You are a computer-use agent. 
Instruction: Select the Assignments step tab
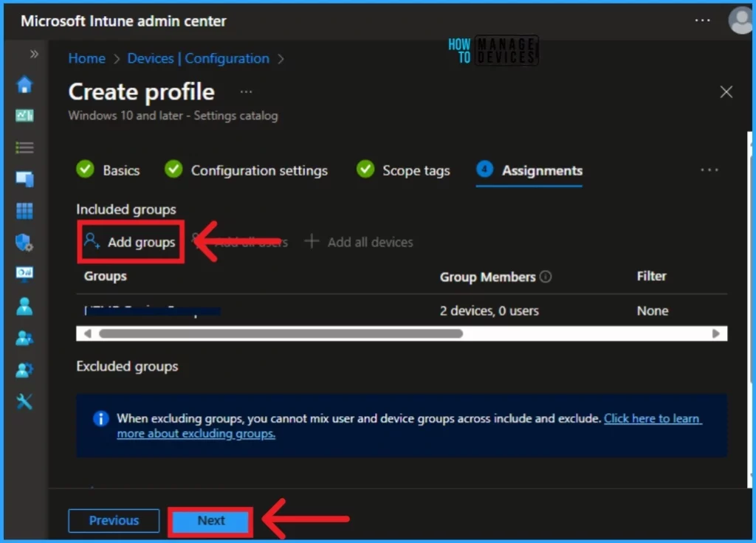pyautogui.click(x=529, y=170)
